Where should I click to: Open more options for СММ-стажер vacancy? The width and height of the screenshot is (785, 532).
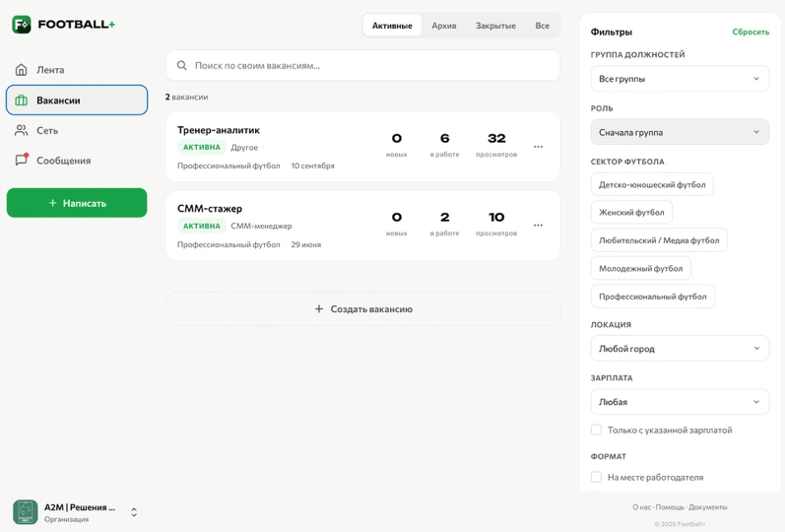[x=538, y=226]
